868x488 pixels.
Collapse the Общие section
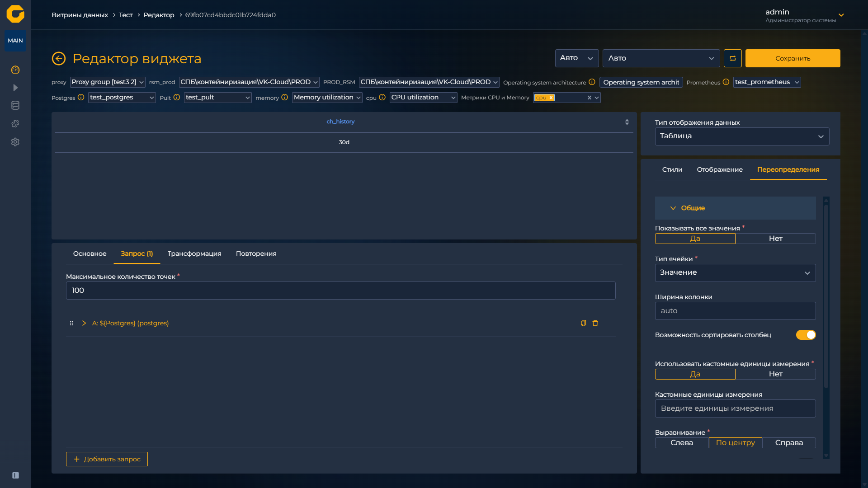735,208
